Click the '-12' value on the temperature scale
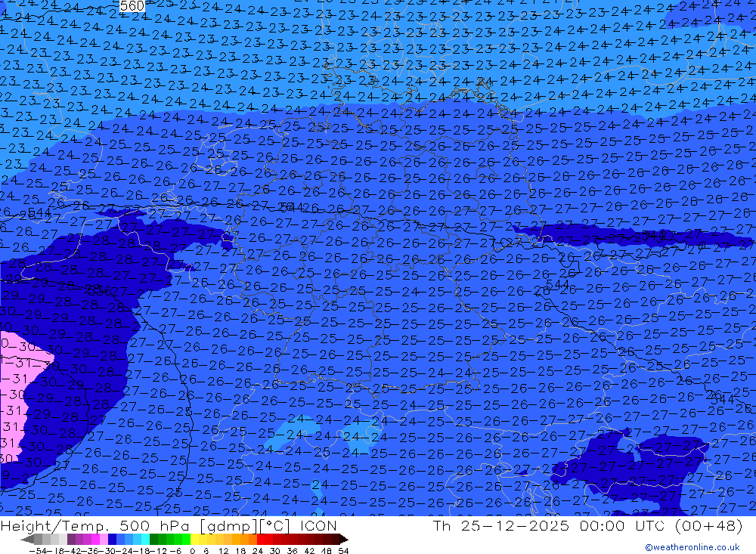 point(159,551)
